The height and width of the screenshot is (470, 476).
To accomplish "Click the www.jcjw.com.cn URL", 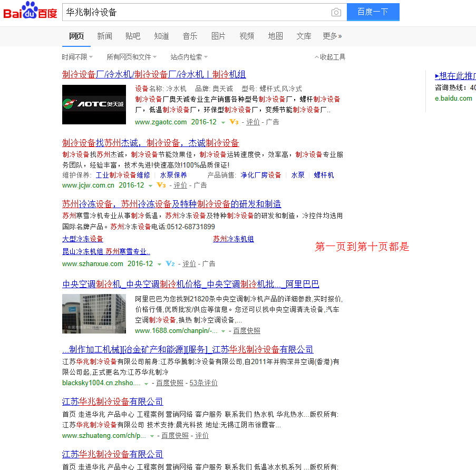I will coord(89,185).
